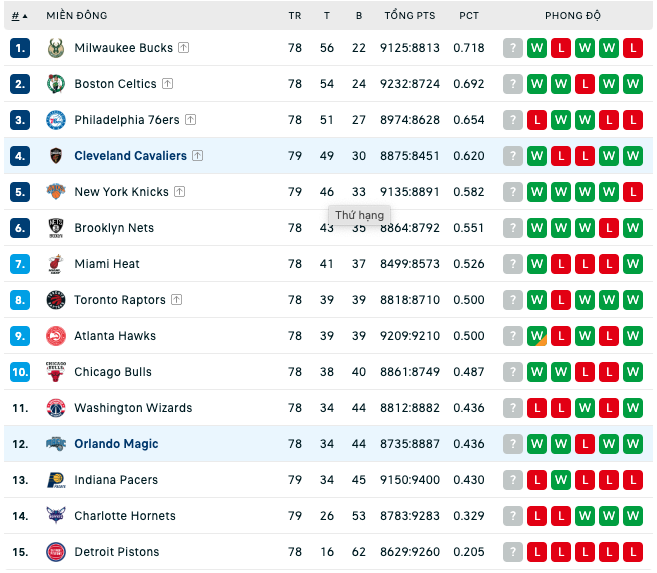Image resolution: width=657 pixels, height=573 pixels.
Task: Click the unknown-result question mark in Bucks row
Action: pos(513,48)
